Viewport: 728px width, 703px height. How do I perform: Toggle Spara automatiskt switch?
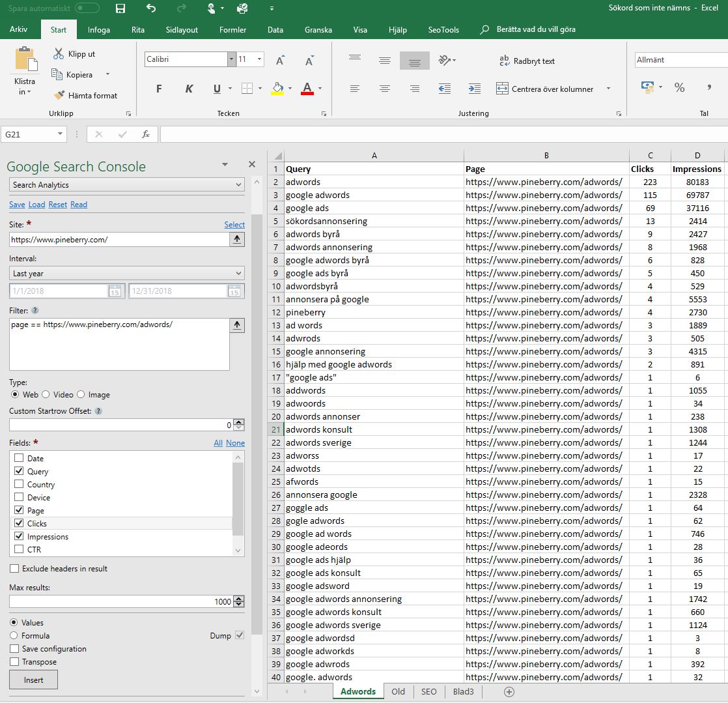point(87,8)
